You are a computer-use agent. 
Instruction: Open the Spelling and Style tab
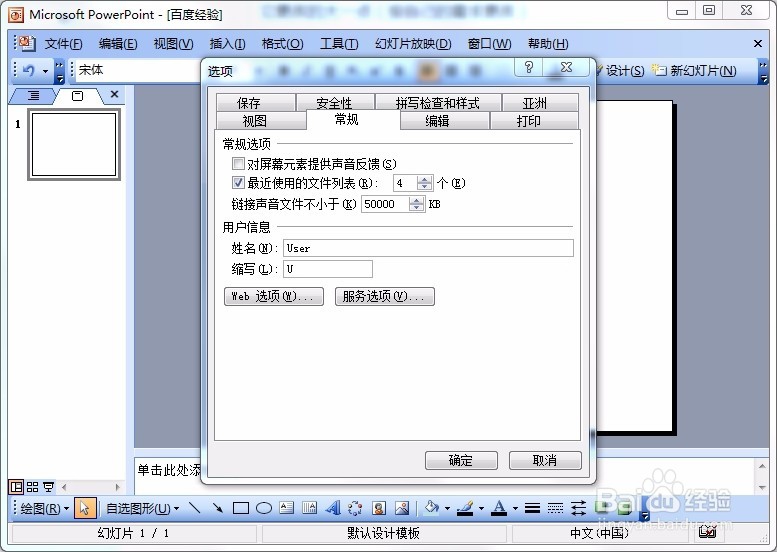438,102
